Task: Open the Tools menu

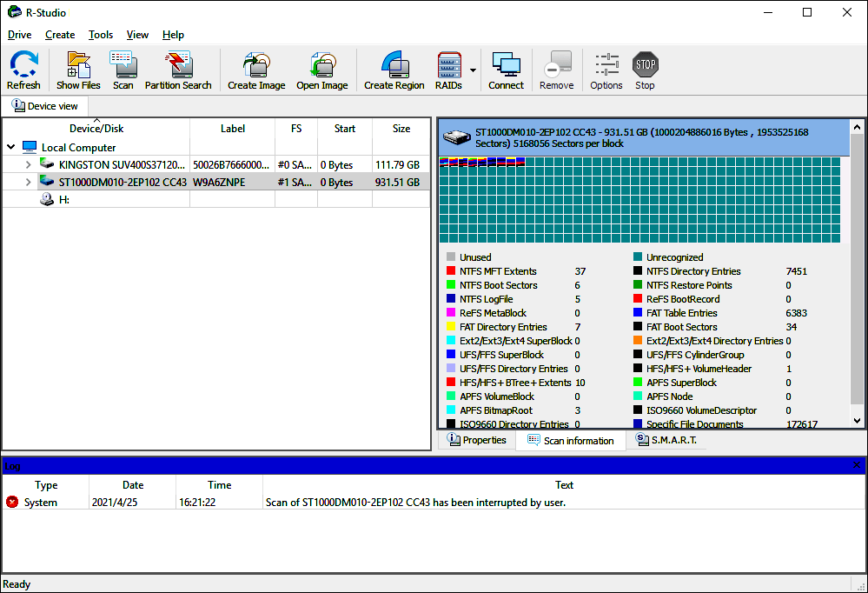Action: (x=100, y=35)
